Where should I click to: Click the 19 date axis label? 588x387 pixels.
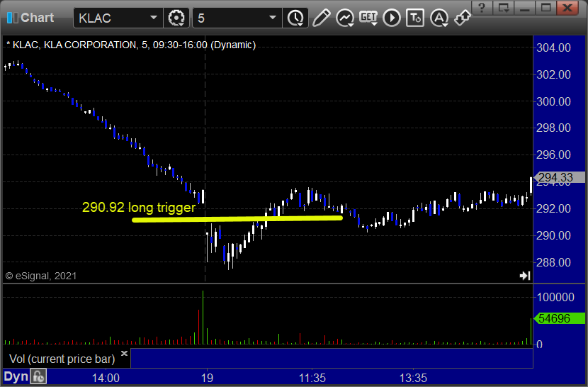tap(207, 378)
